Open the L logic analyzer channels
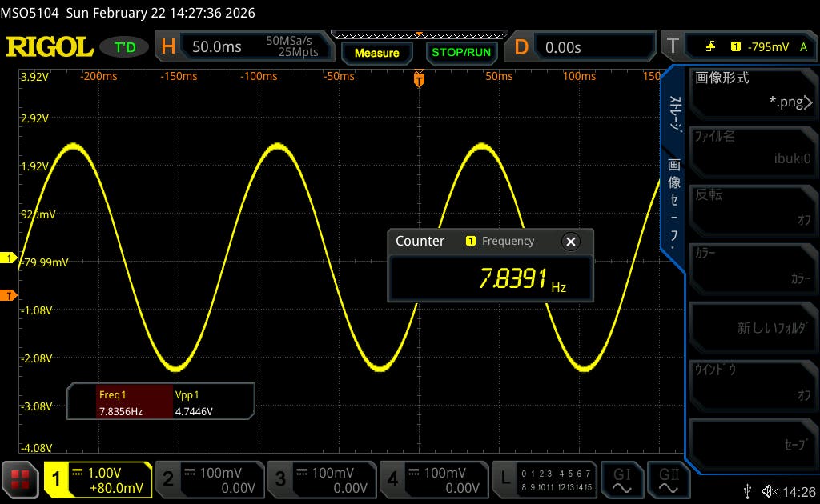Viewport: 820px width, 504px height. point(545,478)
